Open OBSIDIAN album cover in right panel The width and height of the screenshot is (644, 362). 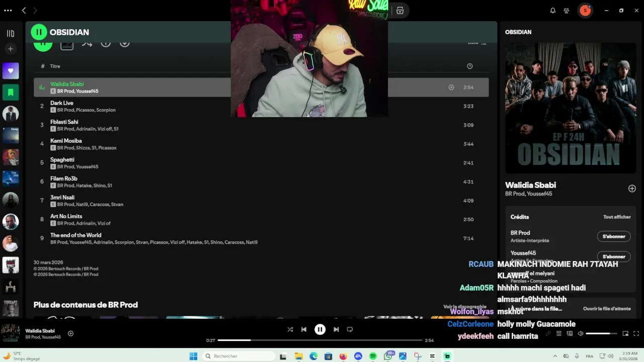pos(571,108)
